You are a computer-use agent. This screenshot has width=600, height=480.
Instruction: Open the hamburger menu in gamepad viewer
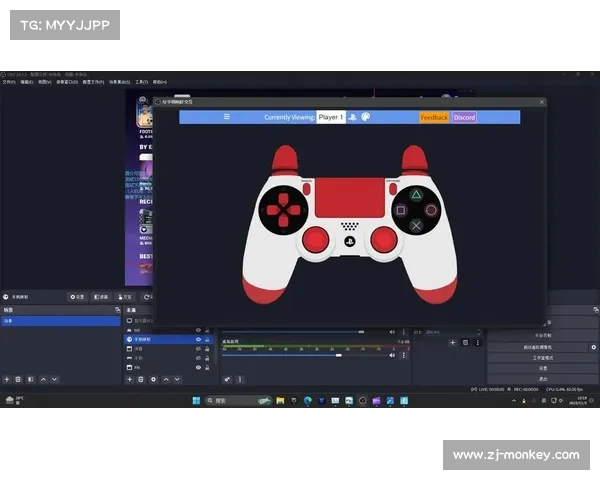[227, 116]
